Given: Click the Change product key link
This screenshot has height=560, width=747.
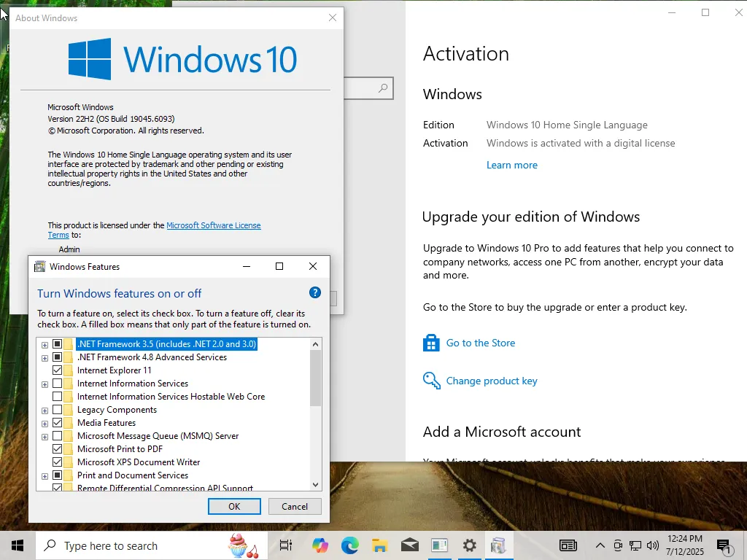Looking at the screenshot, I should click(492, 381).
